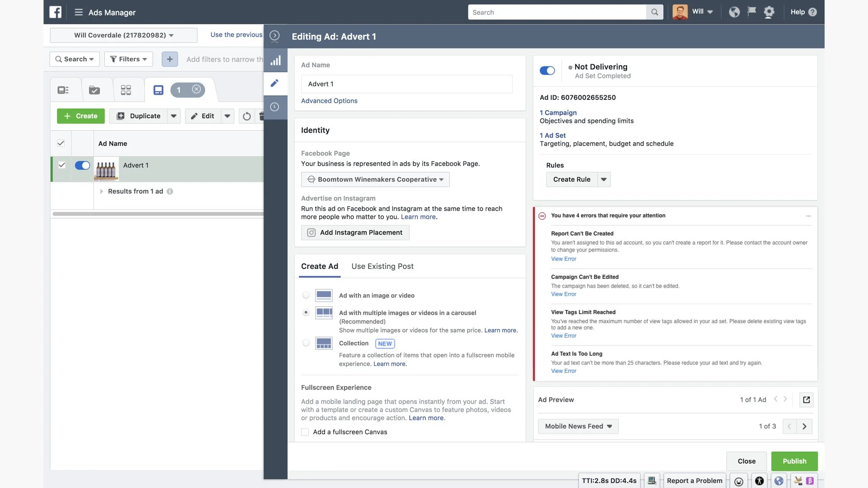
Task: Open the Create Rule dropdown arrow
Action: pyautogui.click(x=604, y=179)
